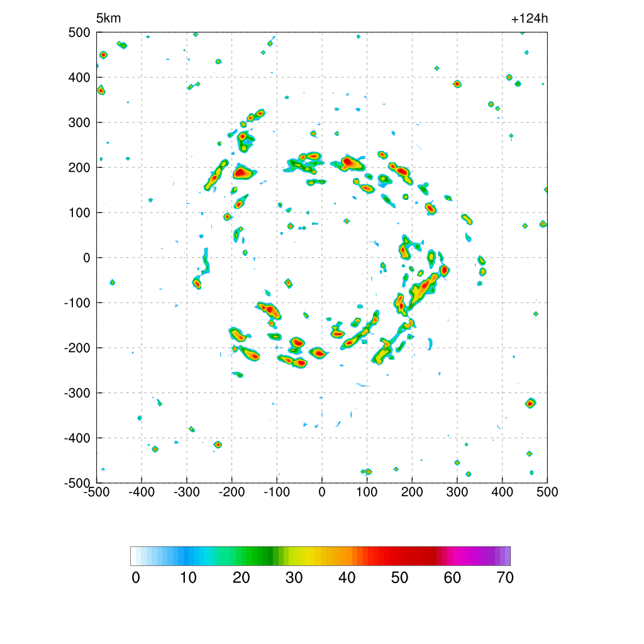This screenshot has height=644, width=644.
Task: Click the x-axis tick label 500
Action: pyautogui.click(x=547, y=492)
